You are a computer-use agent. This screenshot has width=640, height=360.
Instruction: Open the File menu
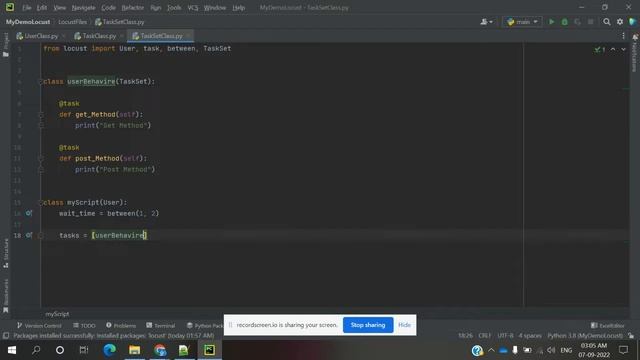coord(27,7)
